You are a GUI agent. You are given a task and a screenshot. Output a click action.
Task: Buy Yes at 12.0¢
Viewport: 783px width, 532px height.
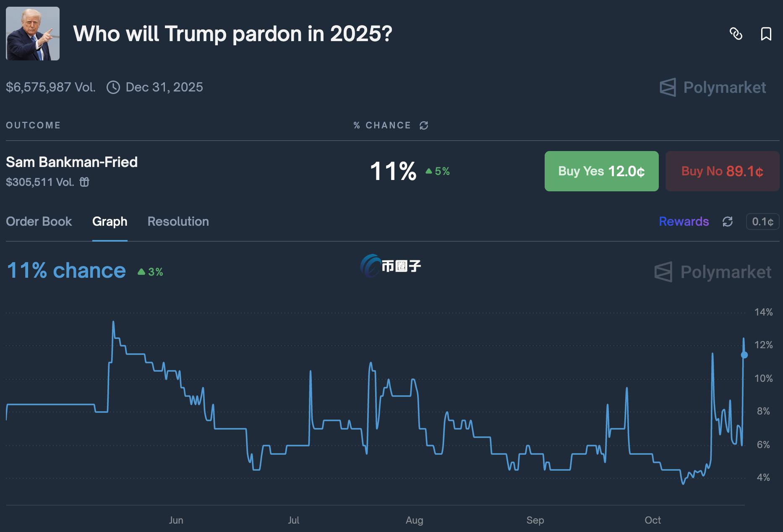[601, 171]
